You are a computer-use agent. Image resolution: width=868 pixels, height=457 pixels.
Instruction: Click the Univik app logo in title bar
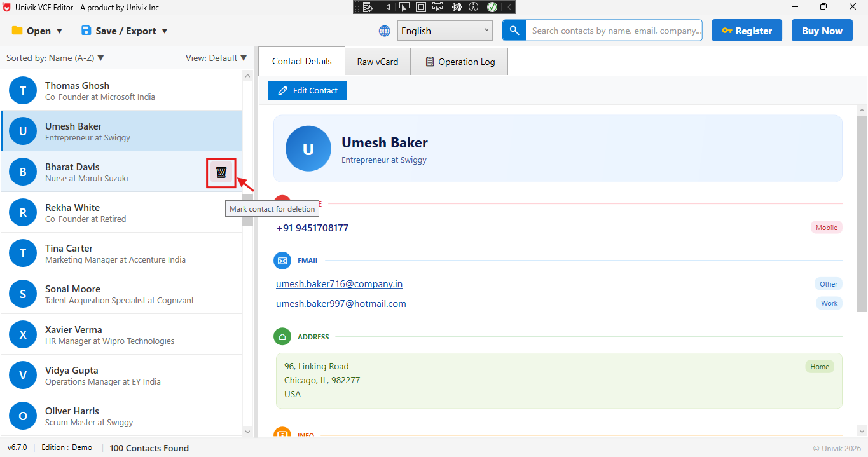click(x=7, y=7)
